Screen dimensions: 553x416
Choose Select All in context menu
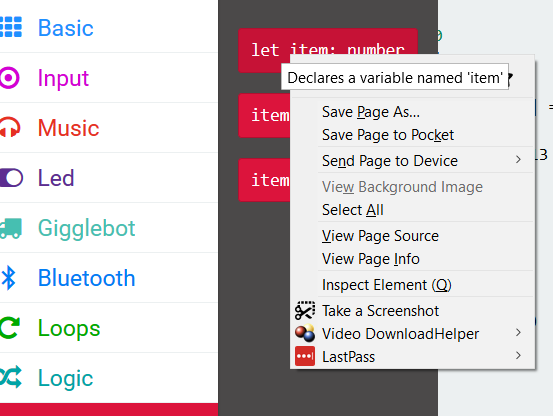(x=412, y=210)
